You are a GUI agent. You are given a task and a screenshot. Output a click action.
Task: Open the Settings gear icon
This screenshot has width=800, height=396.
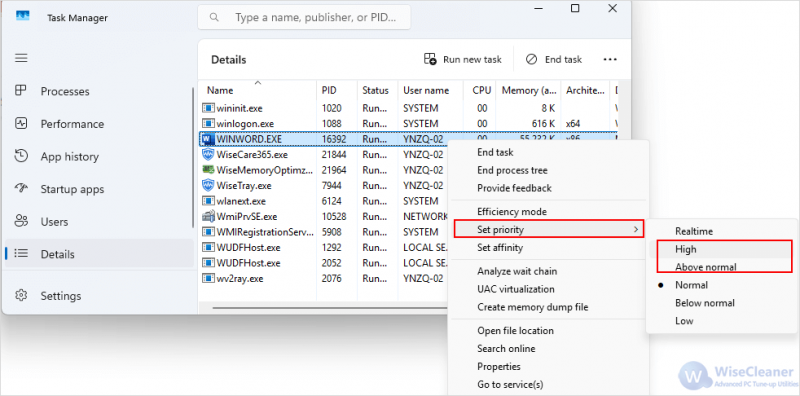point(21,295)
